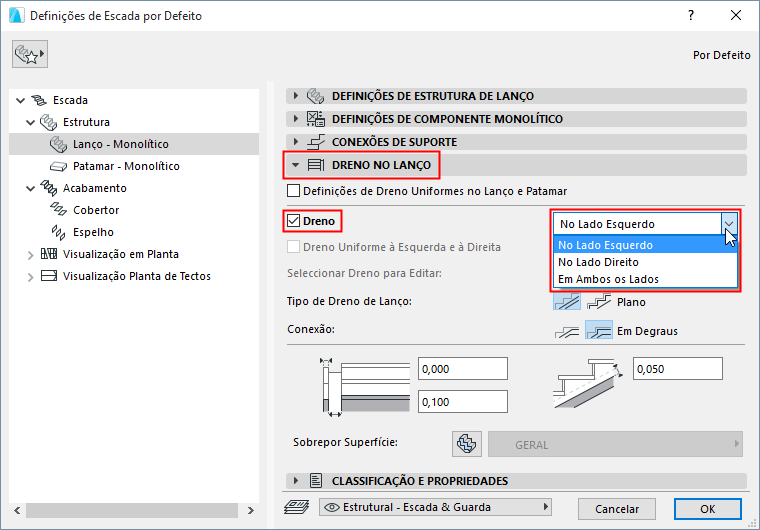Open the Estrutural - Escada & Guarda layer menu

point(435,507)
